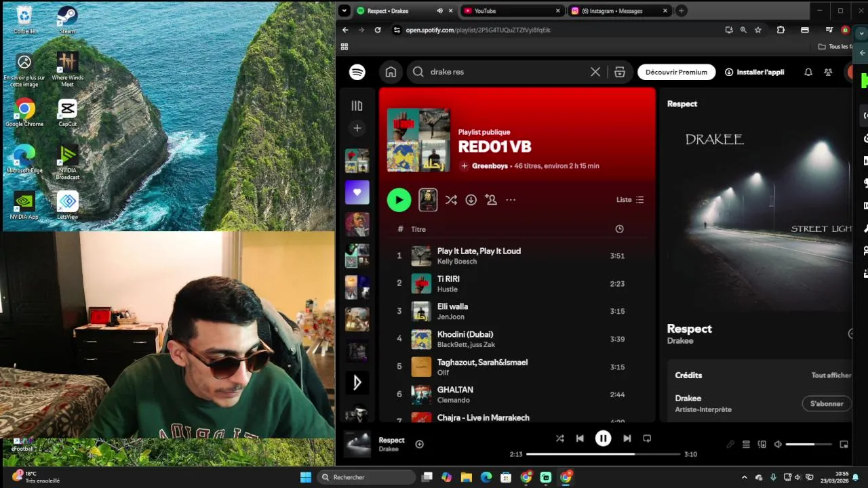
Task: Open the Respect title in now-playing panel
Action: coord(689,329)
